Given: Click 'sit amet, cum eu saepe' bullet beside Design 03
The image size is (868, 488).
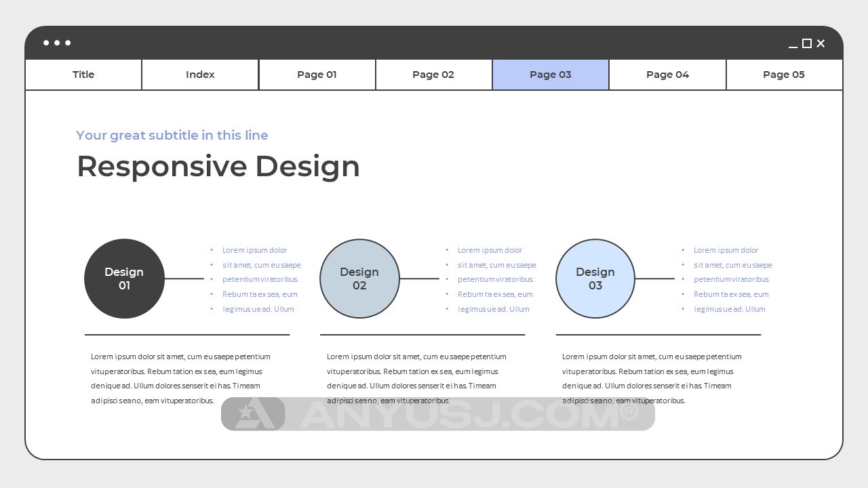Looking at the screenshot, I should [732, 265].
